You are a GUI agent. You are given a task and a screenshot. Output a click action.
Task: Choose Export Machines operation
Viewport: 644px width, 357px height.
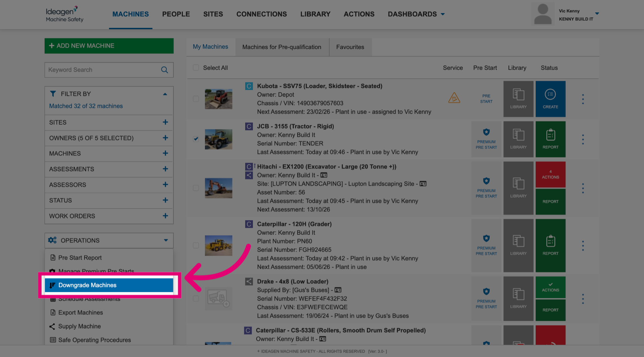[109, 312]
